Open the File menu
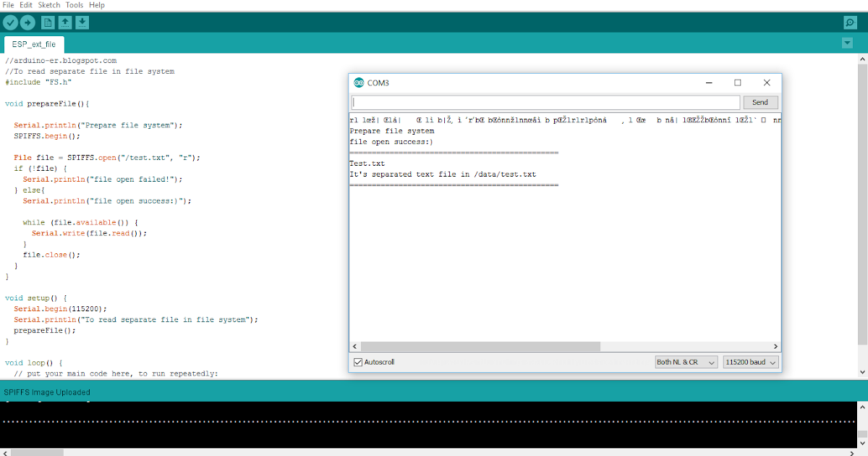This screenshot has height=456, width=868. click(9, 5)
